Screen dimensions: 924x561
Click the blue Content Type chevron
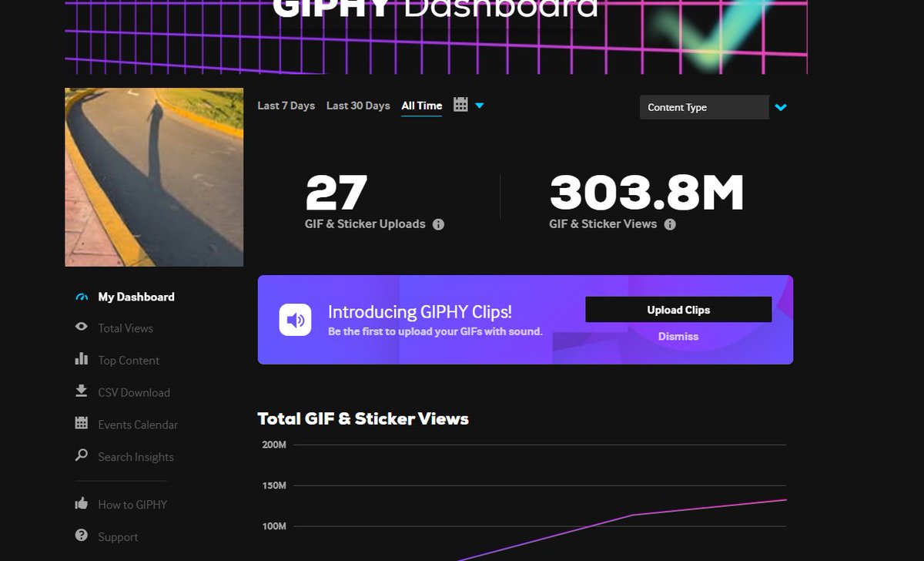pyautogui.click(x=781, y=108)
